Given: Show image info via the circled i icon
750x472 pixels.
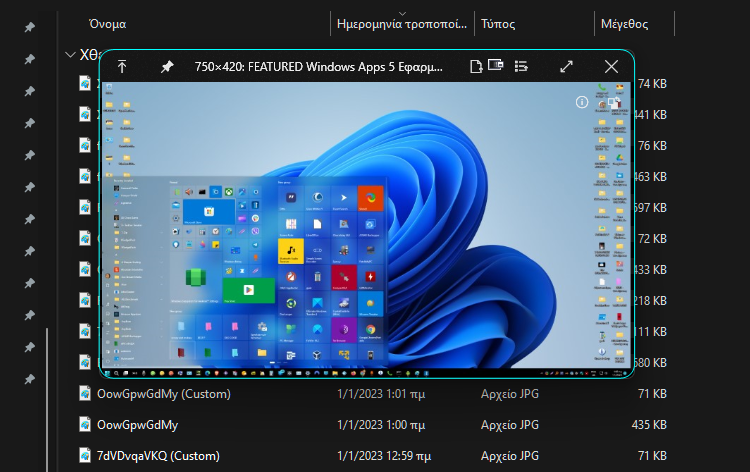Looking at the screenshot, I should (x=582, y=102).
